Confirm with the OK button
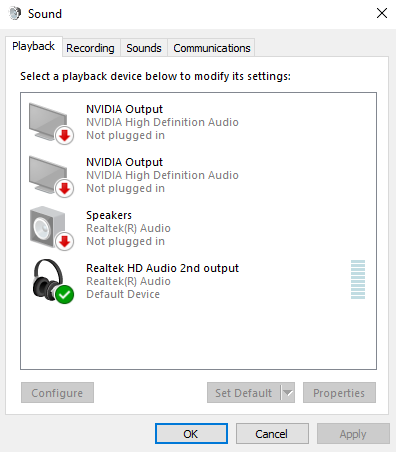Viewport: 396px width, 452px height. [x=191, y=434]
